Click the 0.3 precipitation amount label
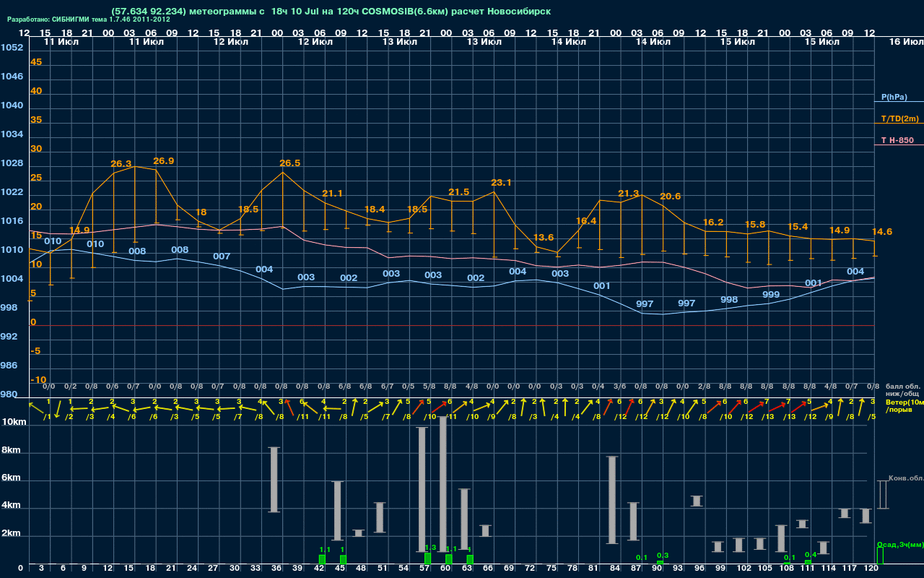Image resolution: width=924 pixels, height=578 pixels. pyautogui.click(x=663, y=556)
